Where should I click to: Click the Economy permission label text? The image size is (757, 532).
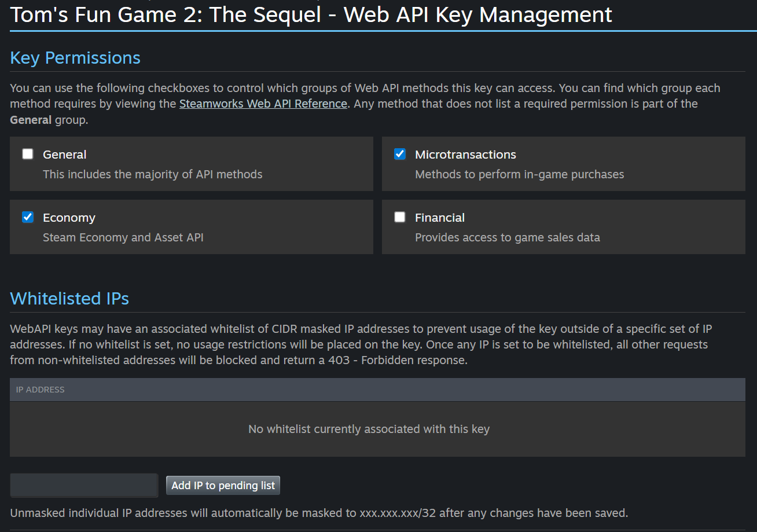69,218
